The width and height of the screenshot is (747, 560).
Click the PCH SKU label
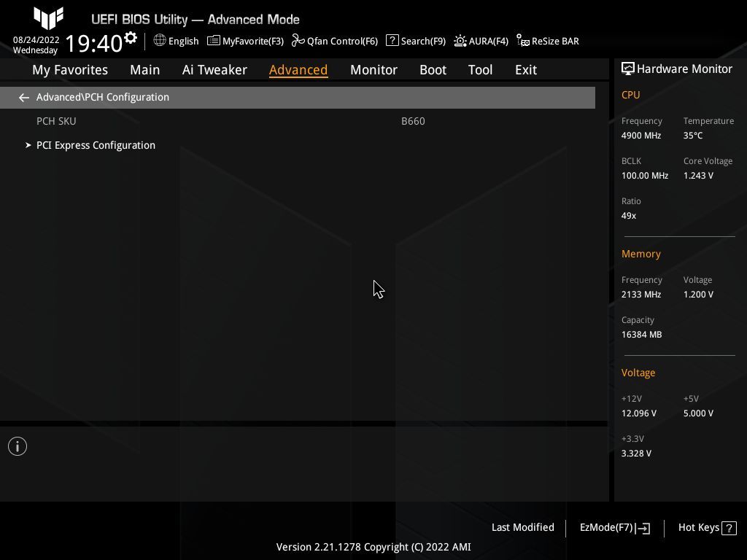coord(56,122)
